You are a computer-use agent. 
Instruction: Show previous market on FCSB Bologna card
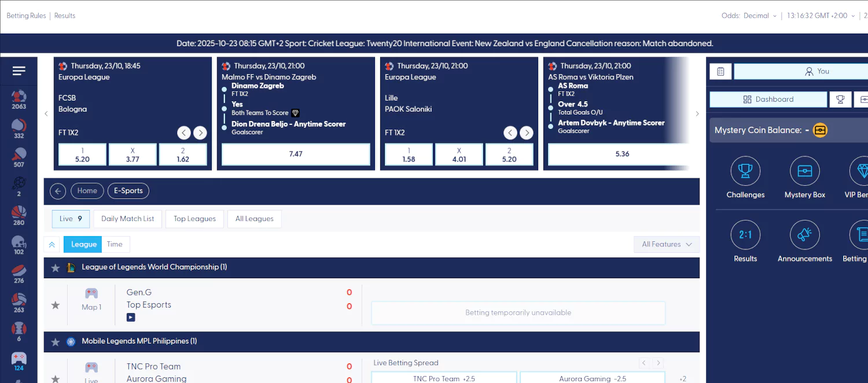click(x=184, y=133)
